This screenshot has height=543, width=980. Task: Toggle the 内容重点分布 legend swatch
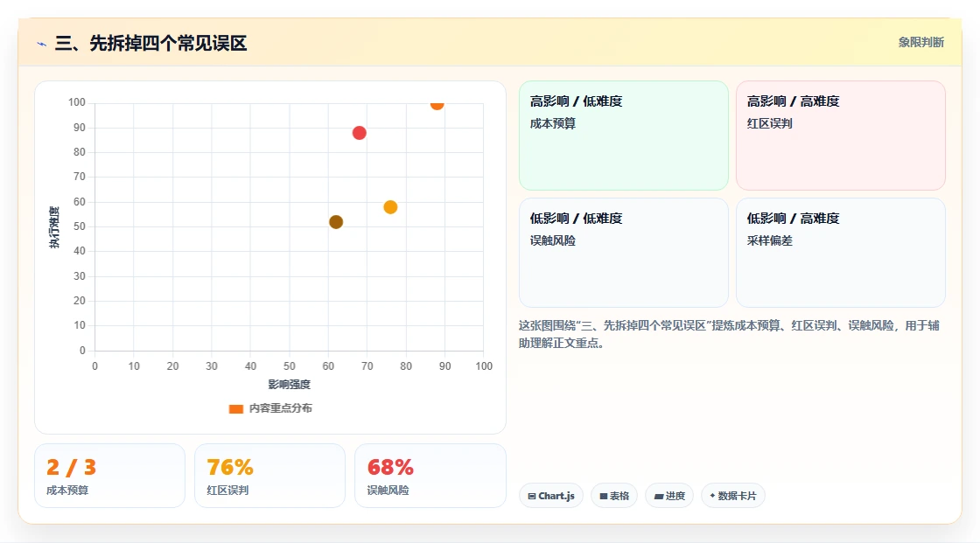[x=235, y=408]
